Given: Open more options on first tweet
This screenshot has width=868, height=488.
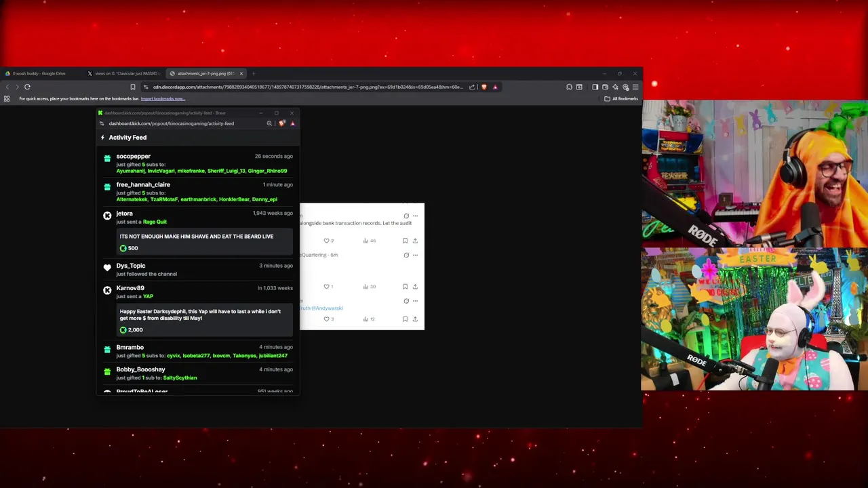Looking at the screenshot, I should point(415,216).
